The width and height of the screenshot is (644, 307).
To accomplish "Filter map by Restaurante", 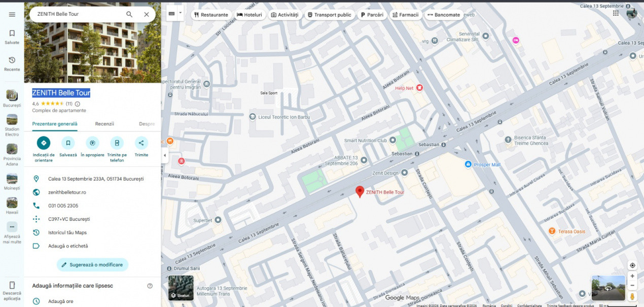I will (x=210, y=15).
